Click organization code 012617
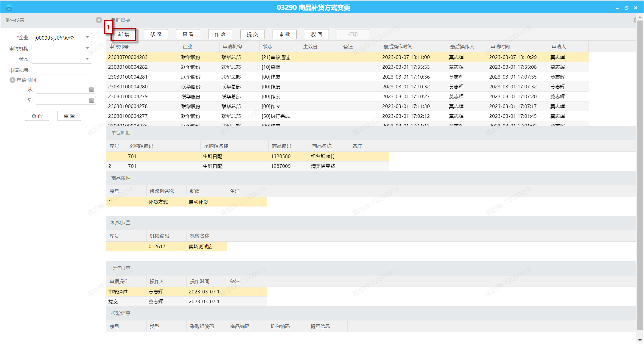Viewport: 644px width, 344px height. pyautogui.click(x=157, y=246)
